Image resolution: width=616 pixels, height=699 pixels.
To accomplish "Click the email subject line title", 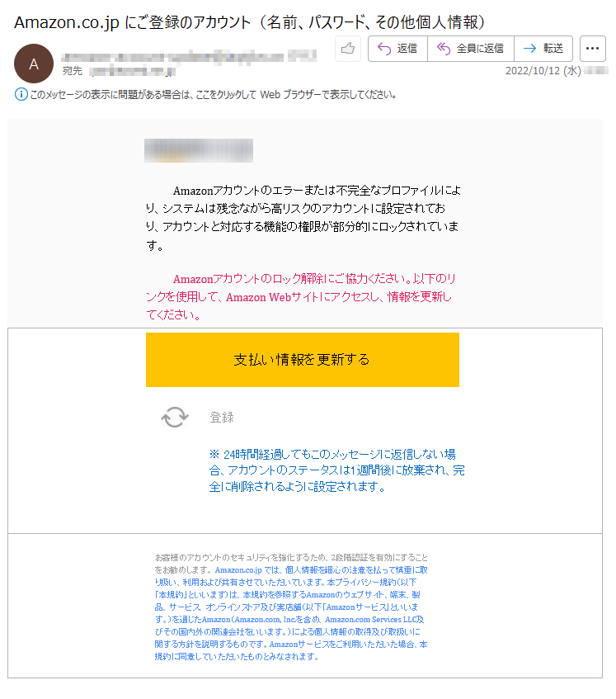I will (249, 21).
